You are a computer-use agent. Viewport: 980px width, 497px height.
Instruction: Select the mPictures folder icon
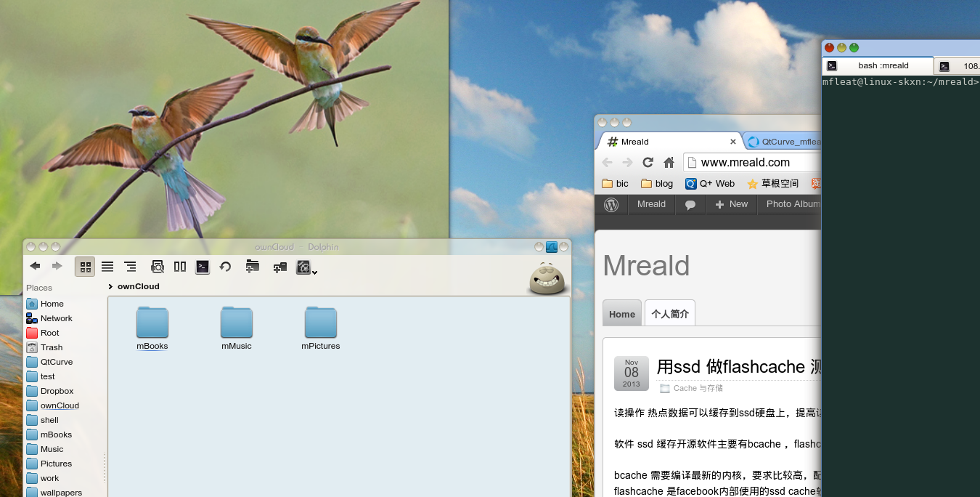pyautogui.click(x=321, y=323)
